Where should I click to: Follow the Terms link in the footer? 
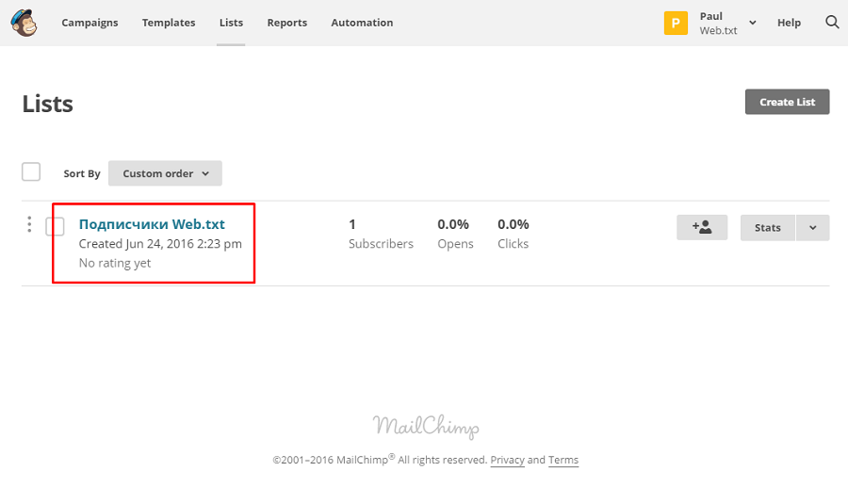tap(563, 460)
